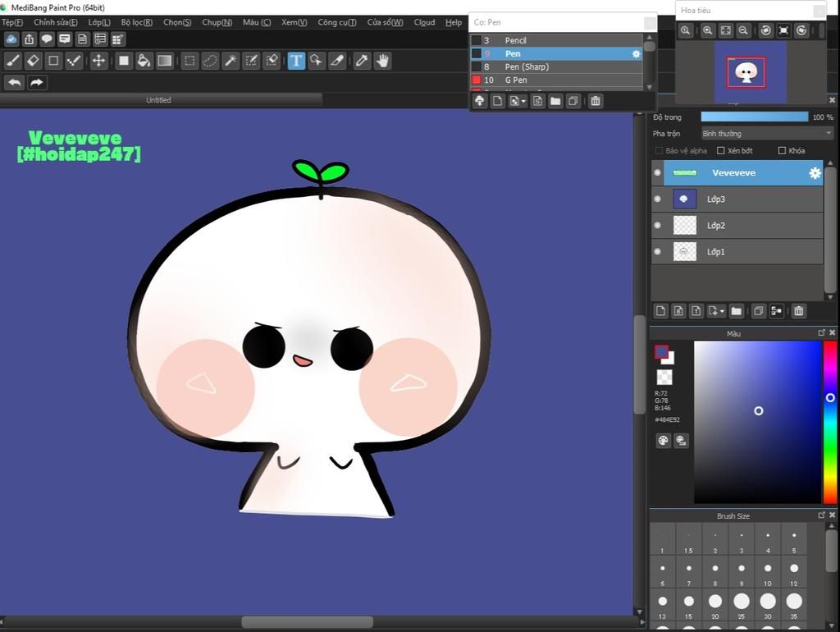Viewport: 840px width, 632px height.
Task: Open Pen brush settings gear
Action: 636,53
